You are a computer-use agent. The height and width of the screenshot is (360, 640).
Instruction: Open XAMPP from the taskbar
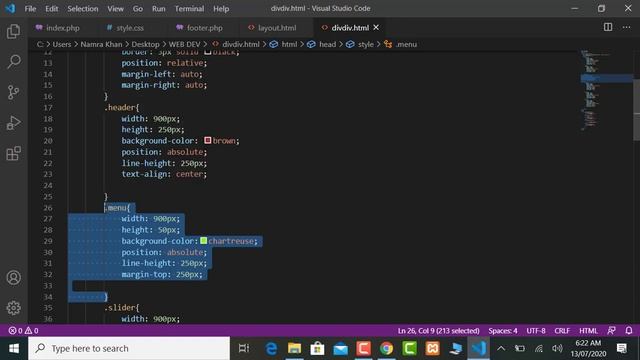(x=432, y=349)
